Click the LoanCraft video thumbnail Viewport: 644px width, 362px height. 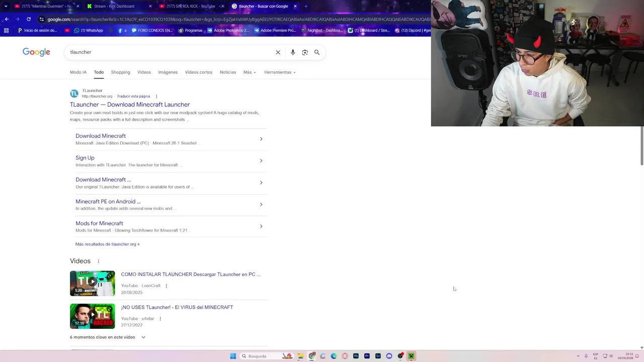tap(92, 284)
